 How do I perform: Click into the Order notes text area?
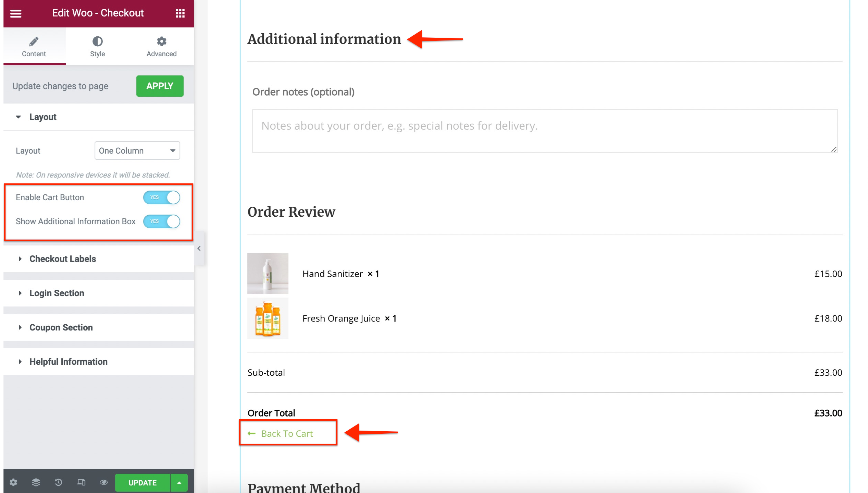point(545,131)
